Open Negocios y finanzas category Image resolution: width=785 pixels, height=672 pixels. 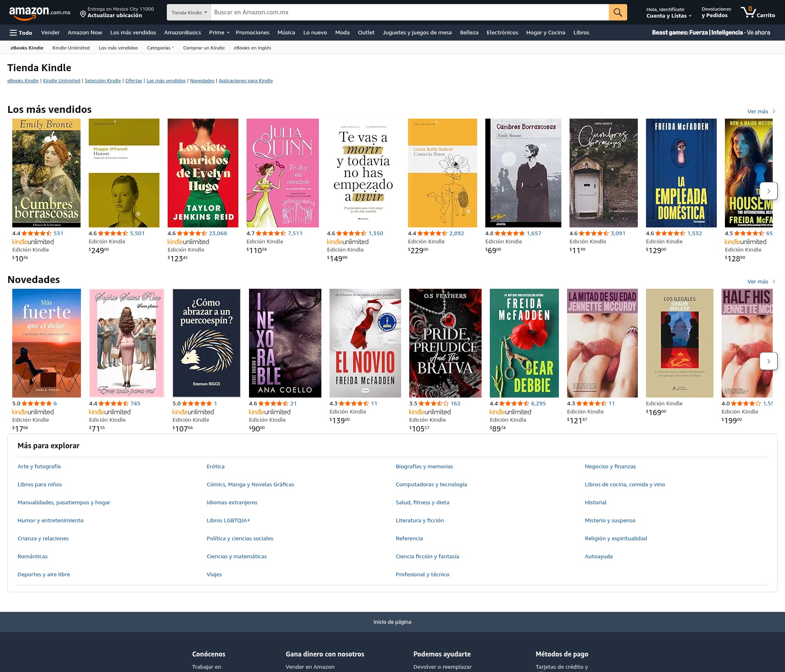click(610, 466)
